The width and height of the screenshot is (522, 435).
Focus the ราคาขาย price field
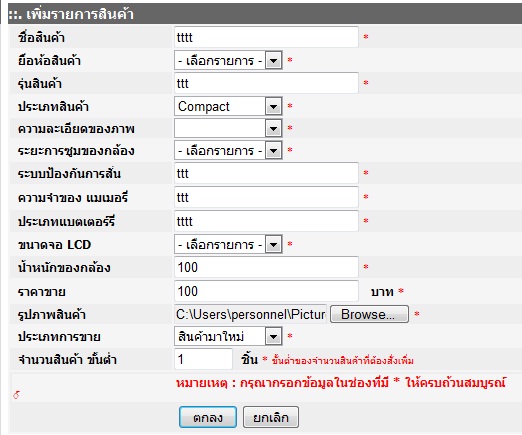tap(266, 291)
